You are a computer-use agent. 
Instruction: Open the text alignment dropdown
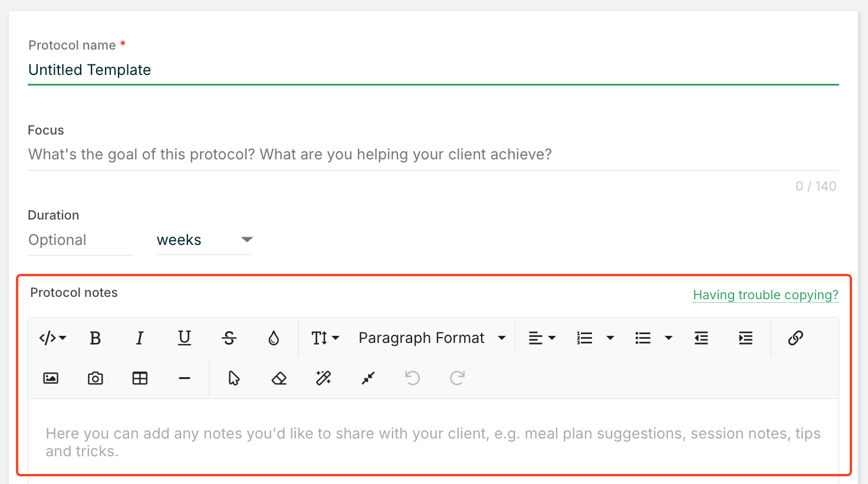(x=542, y=338)
